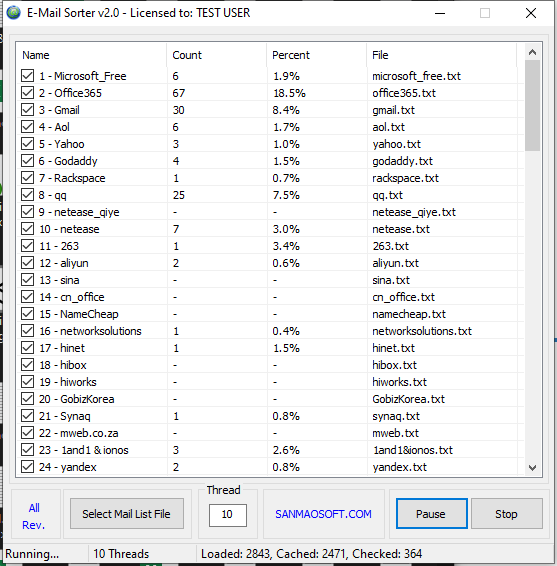Sort by the File column header
Screen dimensions: 557x566
pos(441,55)
